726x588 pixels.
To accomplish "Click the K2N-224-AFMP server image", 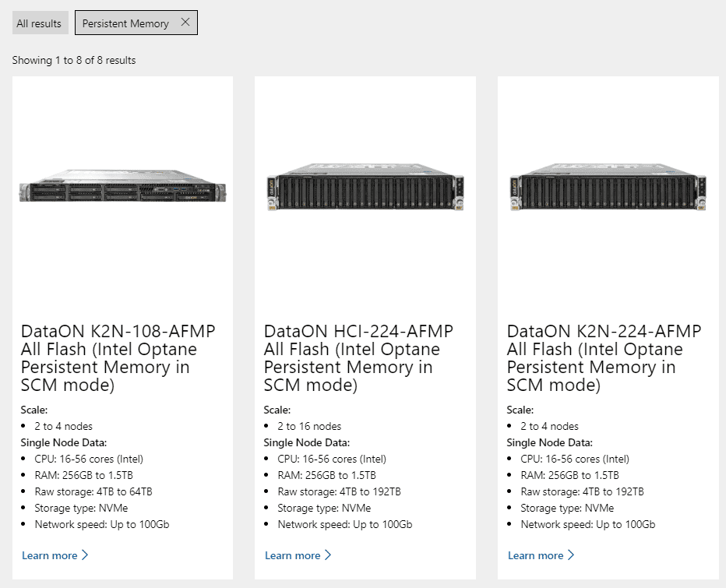I will coord(608,187).
